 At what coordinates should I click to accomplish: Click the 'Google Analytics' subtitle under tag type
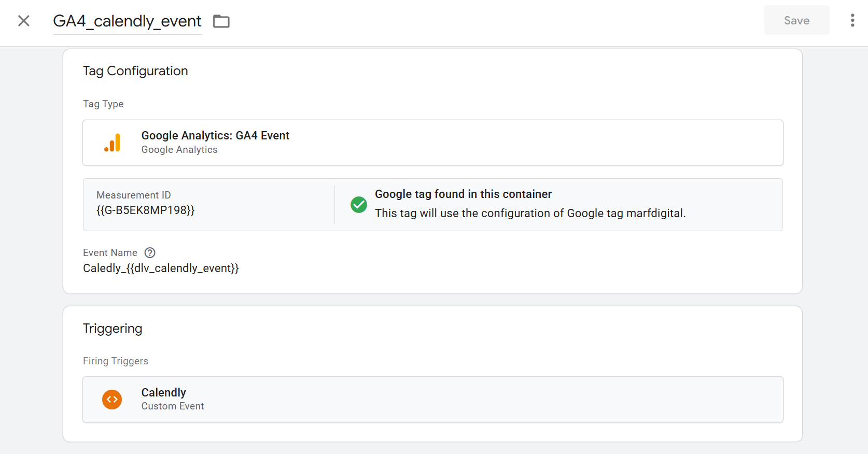179,150
